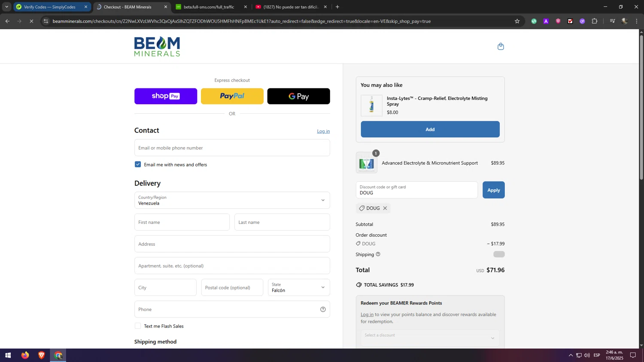Pay with PayPal express checkout

point(232,96)
